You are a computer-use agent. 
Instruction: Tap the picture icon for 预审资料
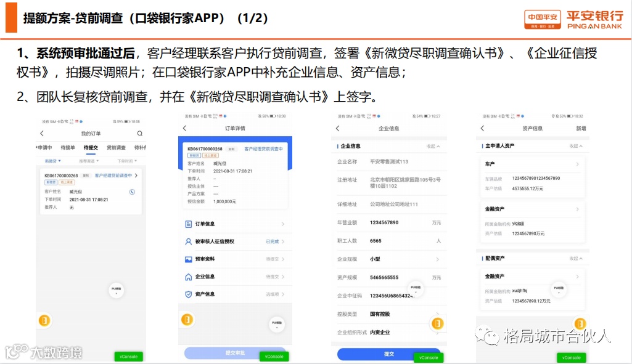[x=188, y=259]
